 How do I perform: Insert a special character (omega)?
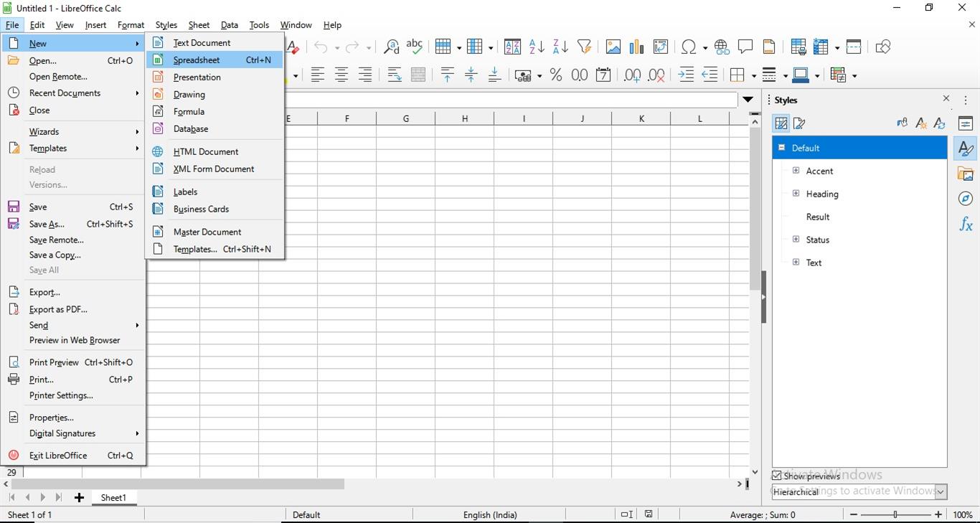pyautogui.click(x=689, y=47)
